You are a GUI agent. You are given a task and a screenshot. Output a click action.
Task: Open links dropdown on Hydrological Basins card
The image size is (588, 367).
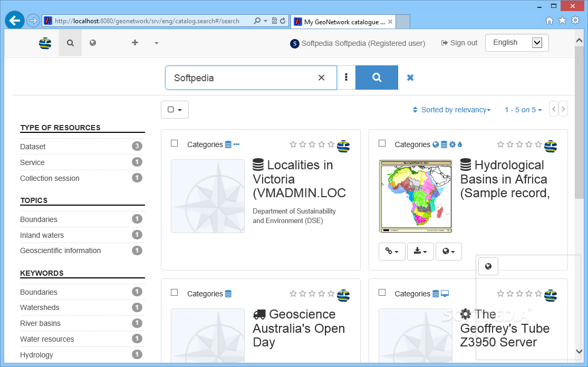pos(392,251)
